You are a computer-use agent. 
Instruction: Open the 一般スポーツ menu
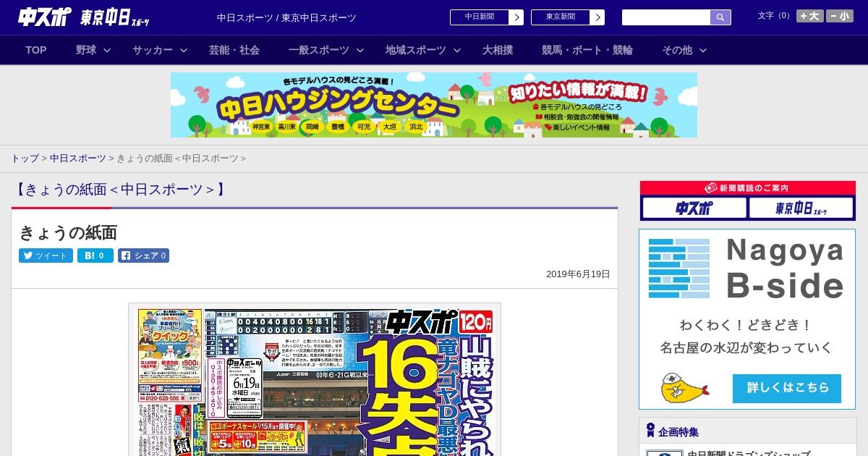point(319,50)
